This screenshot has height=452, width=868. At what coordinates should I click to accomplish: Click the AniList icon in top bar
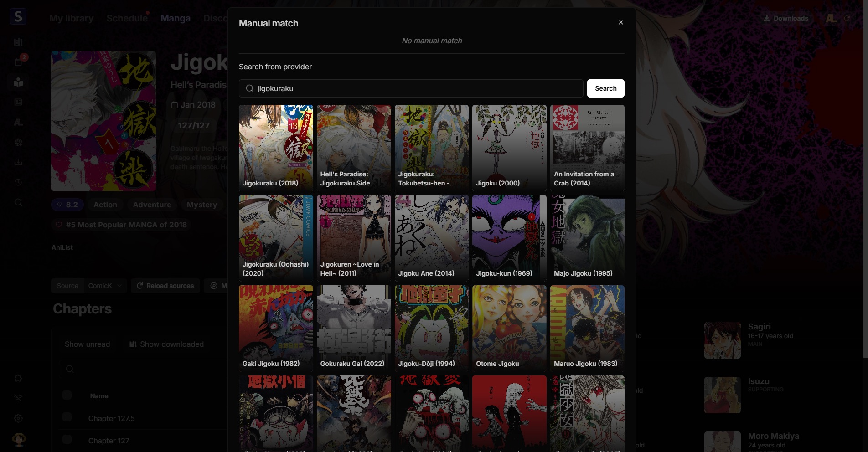click(831, 18)
